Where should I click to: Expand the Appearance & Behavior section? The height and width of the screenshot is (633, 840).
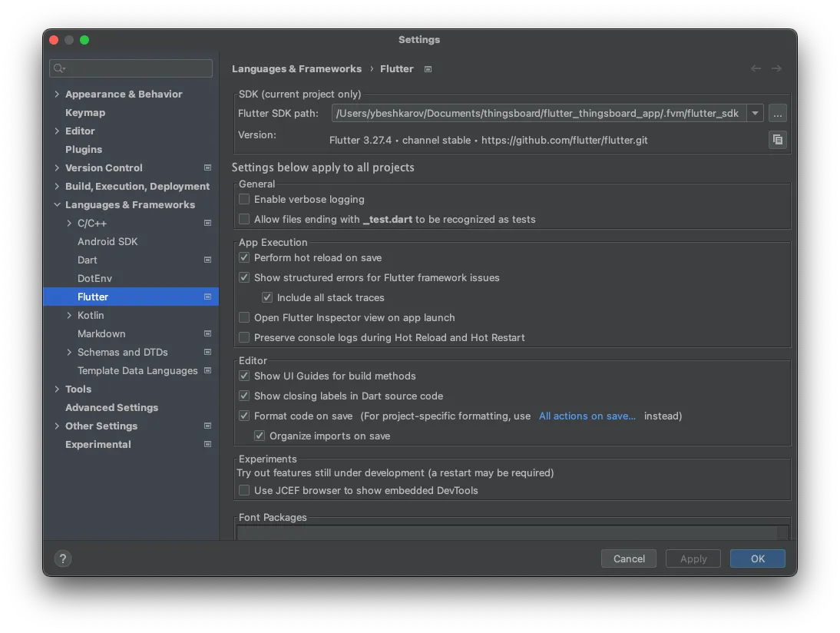point(57,94)
